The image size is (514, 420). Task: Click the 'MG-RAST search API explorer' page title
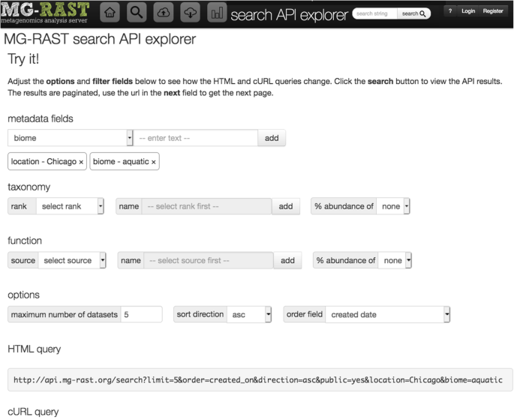100,39
